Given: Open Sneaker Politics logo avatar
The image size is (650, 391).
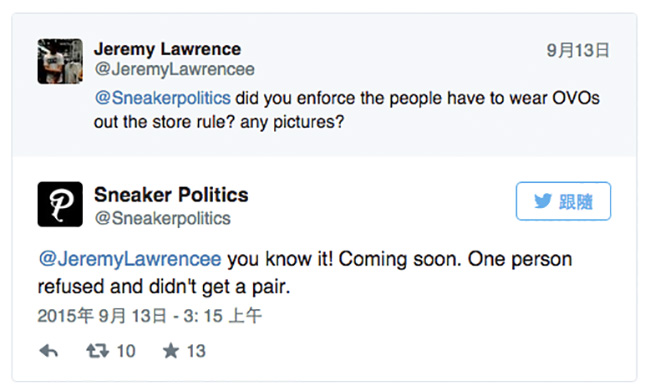Looking at the screenshot, I should 60,204.
